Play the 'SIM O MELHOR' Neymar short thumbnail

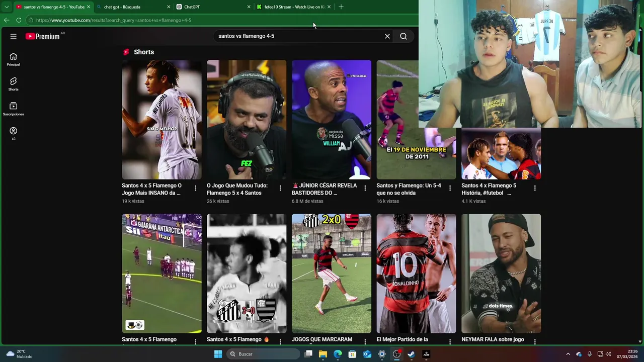[162, 120]
